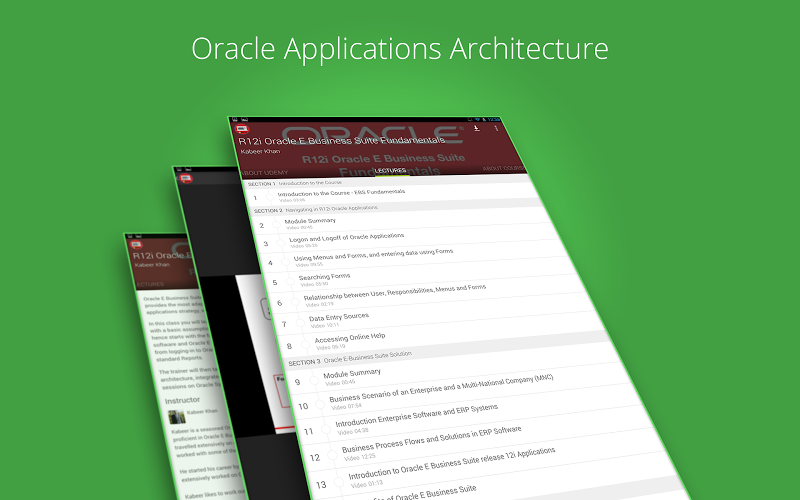Click the progress circle beside lecture 12

[x=332, y=455]
